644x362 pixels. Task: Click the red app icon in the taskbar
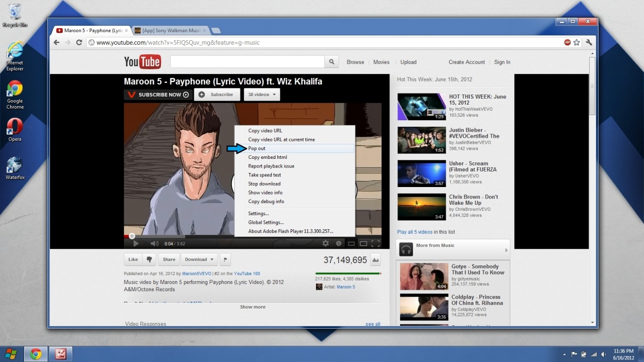61,354
